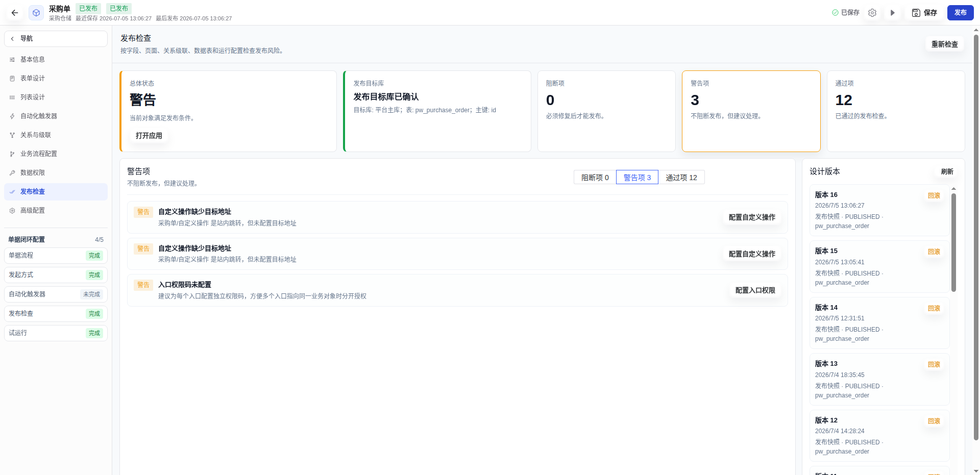Click the 警告项 3 summary card
Image resolution: width=980 pixels, height=475 pixels.
[751, 111]
